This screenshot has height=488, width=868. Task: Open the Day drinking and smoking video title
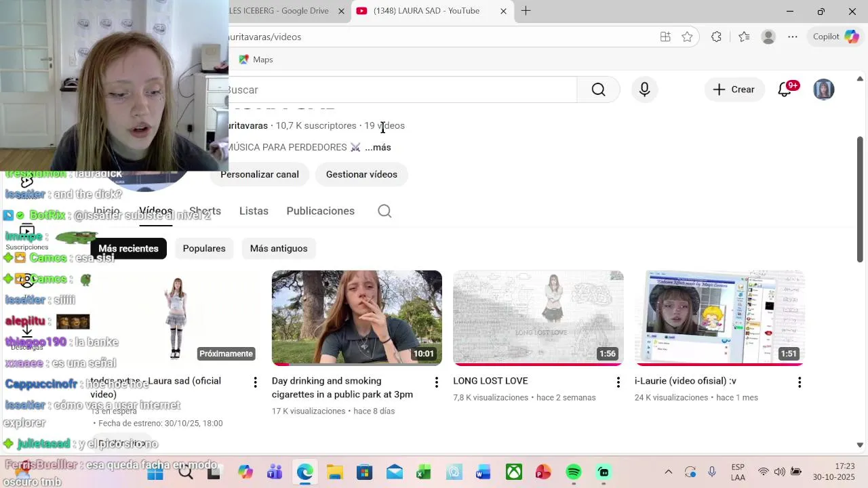[342, 388]
